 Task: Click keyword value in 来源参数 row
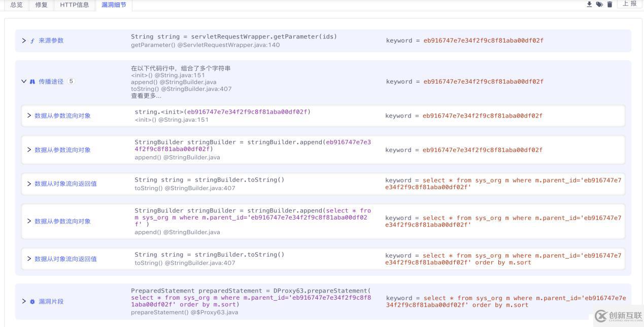[x=483, y=41]
